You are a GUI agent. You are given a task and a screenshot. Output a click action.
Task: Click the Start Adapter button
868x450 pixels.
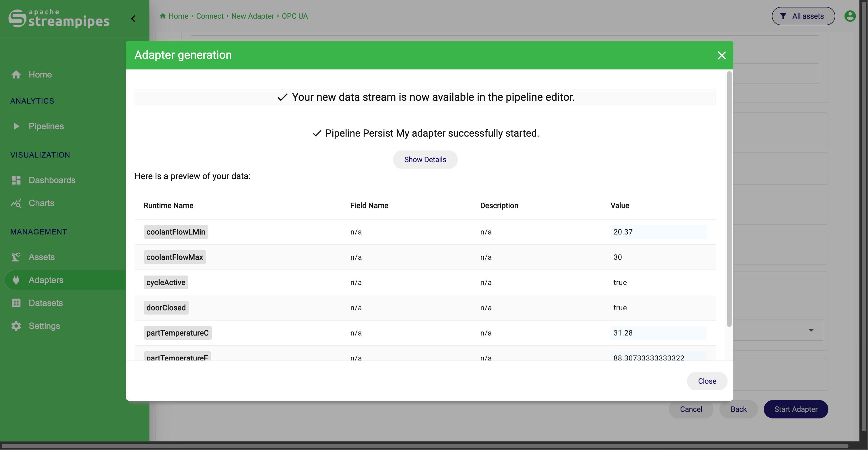click(796, 409)
